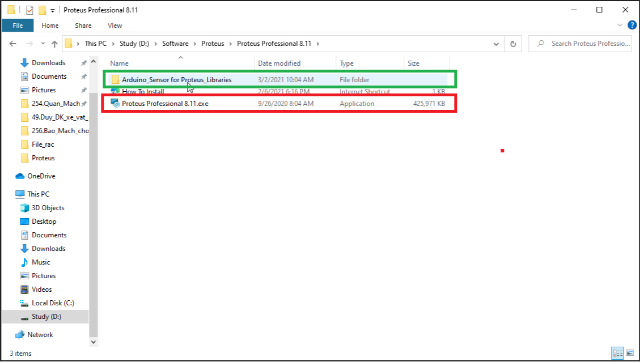
Task: Switch to the View ribbon tab
Action: (115, 25)
